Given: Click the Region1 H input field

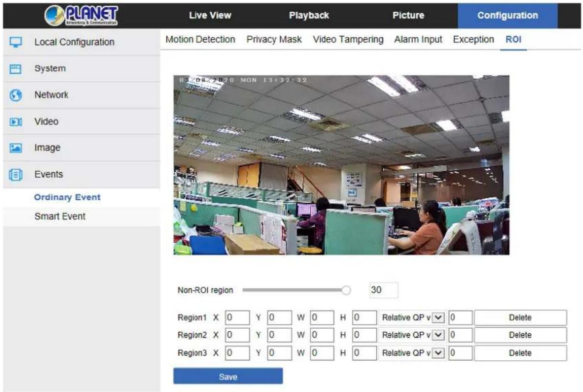Looking at the screenshot, I should (x=364, y=318).
